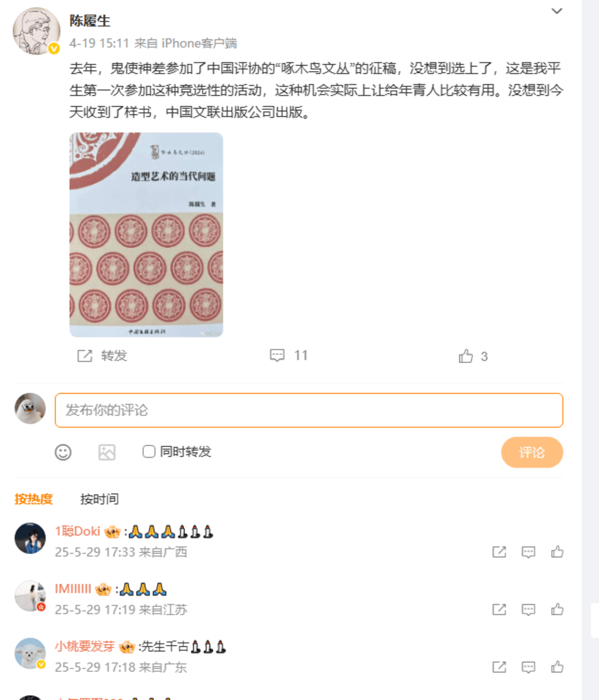Like 小桃要发芽's comment
The height and width of the screenshot is (700, 599).
pos(557,667)
